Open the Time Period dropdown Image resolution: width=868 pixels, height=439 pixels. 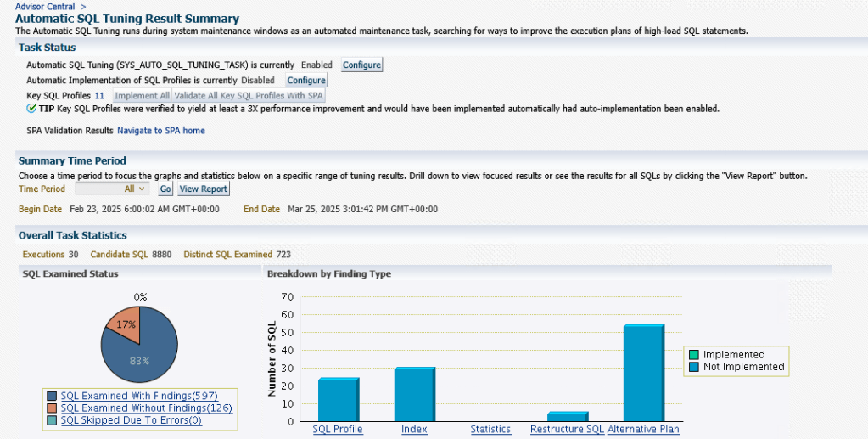click(113, 189)
